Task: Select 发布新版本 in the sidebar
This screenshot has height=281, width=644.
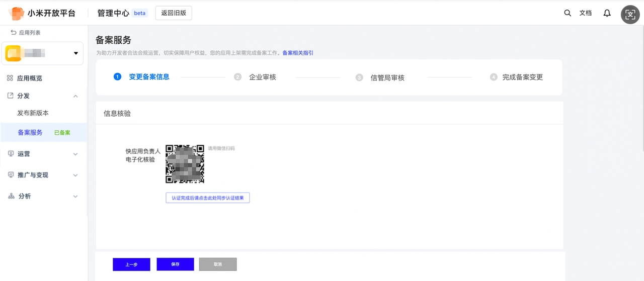Action: click(33, 113)
